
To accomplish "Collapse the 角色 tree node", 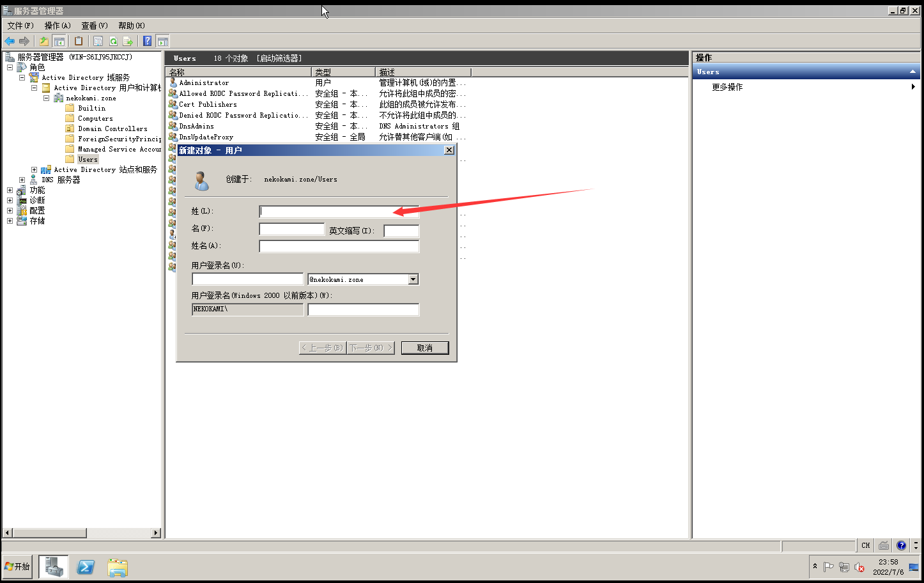I will coord(10,67).
